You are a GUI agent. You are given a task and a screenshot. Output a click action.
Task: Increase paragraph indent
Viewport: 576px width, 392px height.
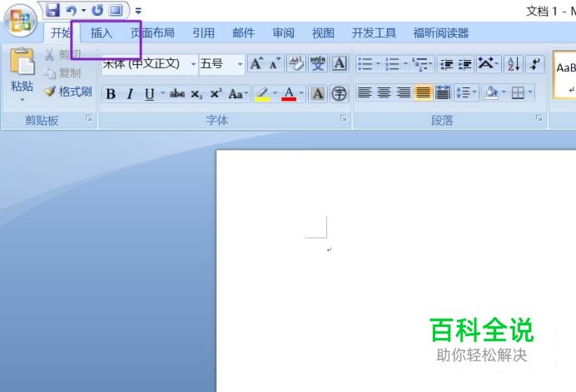pos(465,64)
